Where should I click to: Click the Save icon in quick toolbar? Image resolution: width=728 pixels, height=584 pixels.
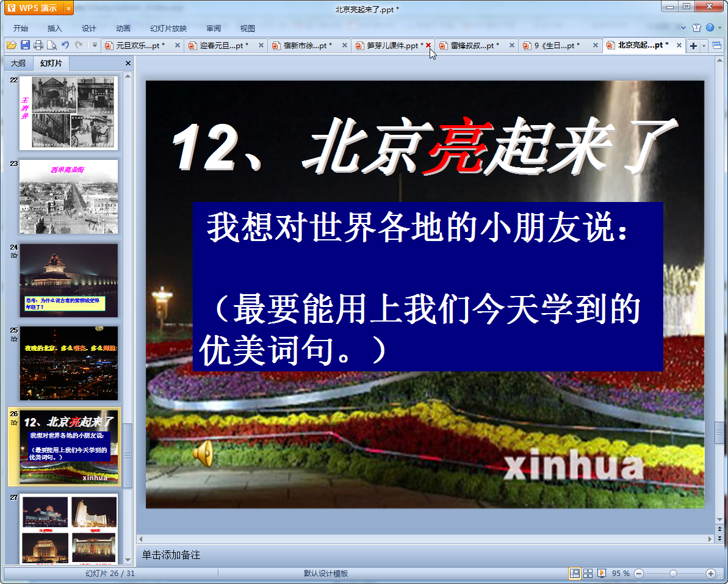(25, 45)
